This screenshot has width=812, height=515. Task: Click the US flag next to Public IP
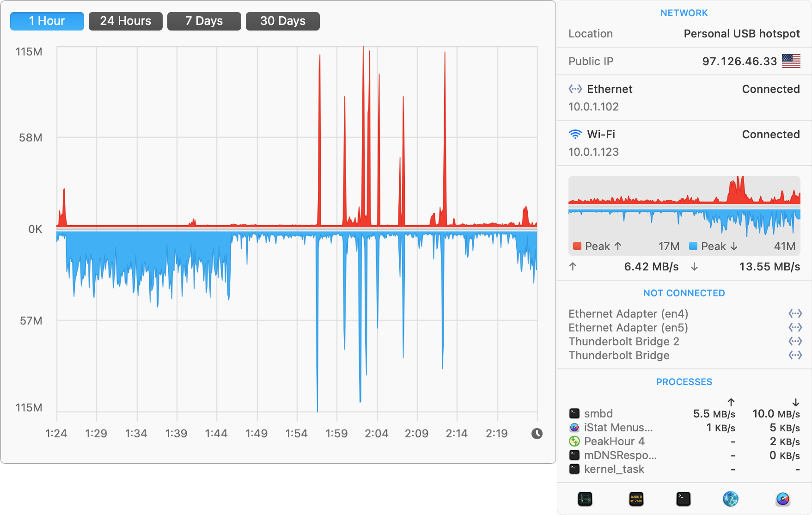coord(791,61)
